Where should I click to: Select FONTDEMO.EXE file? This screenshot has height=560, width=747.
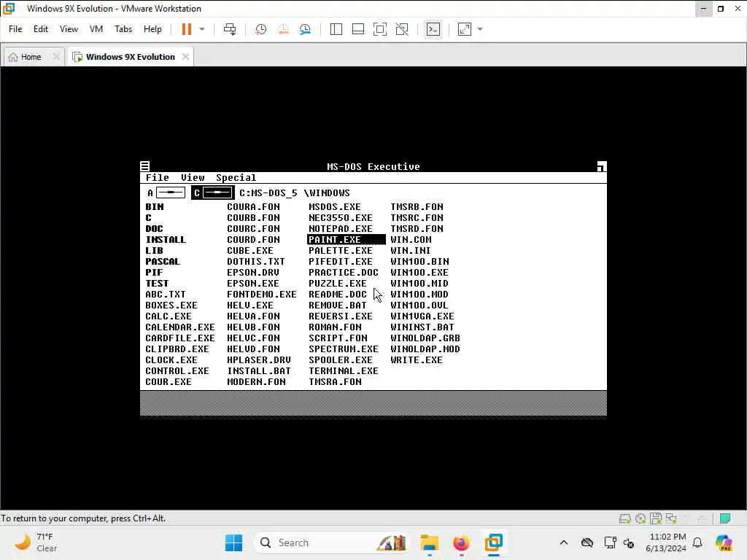click(262, 295)
